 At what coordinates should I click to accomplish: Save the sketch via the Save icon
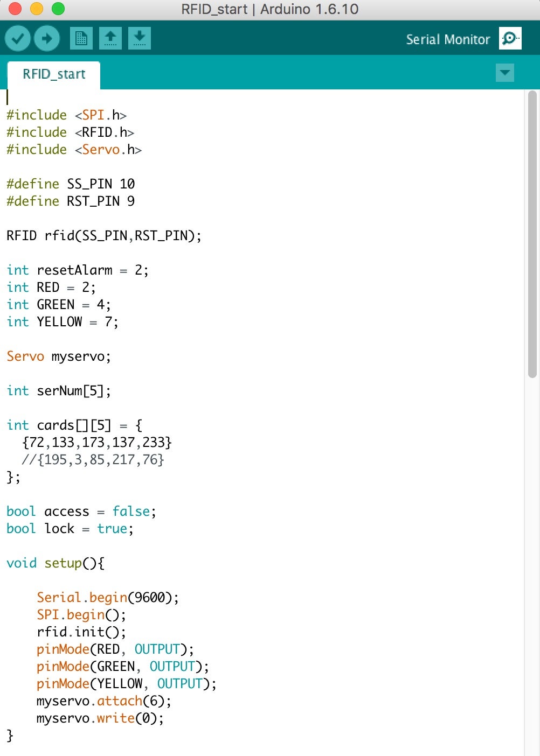[140, 38]
